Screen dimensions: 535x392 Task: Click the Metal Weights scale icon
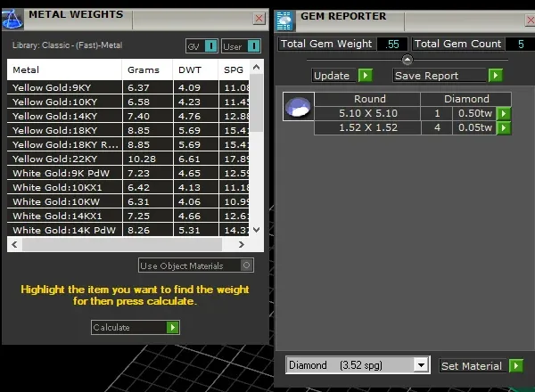[x=12, y=19]
